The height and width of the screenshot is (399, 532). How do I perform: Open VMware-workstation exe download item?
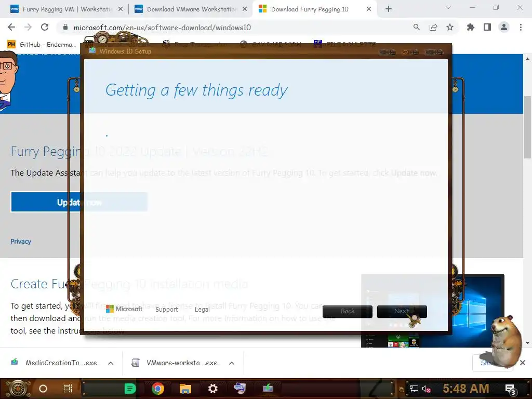pos(175,363)
